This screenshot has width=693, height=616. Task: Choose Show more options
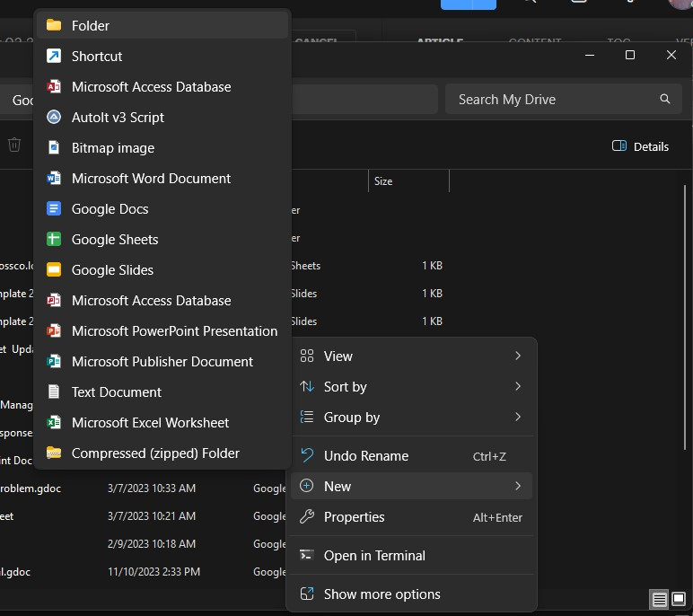click(411, 594)
